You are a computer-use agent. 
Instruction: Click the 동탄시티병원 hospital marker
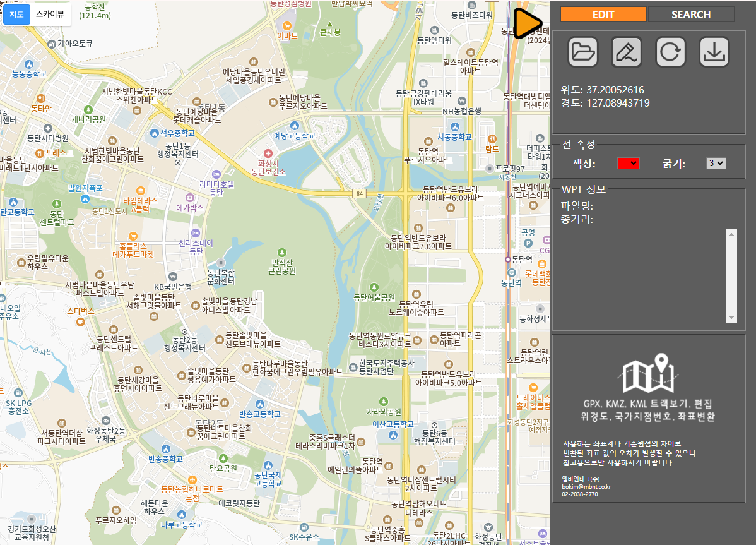pyautogui.click(x=48, y=128)
